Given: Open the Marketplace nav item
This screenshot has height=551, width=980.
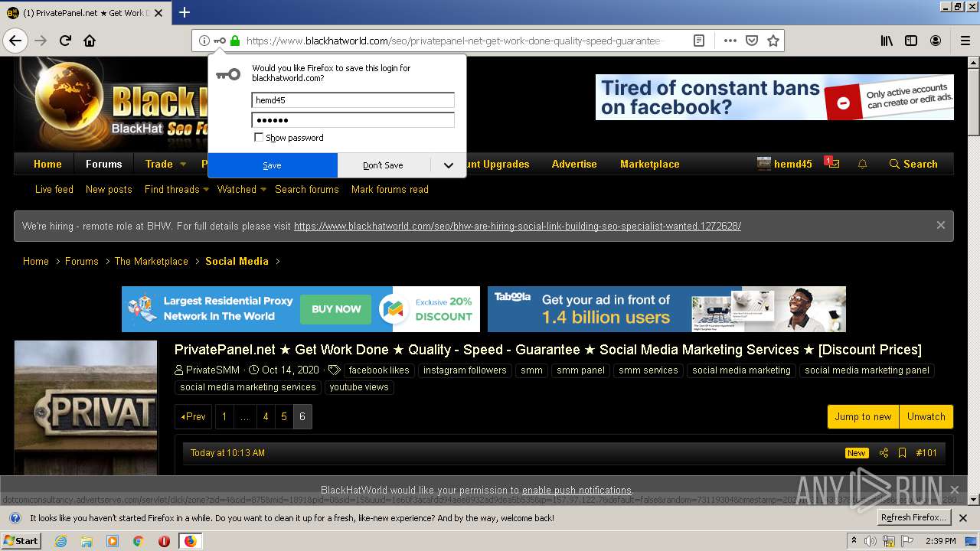Looking at the screenshot, I should coord(650,164).
